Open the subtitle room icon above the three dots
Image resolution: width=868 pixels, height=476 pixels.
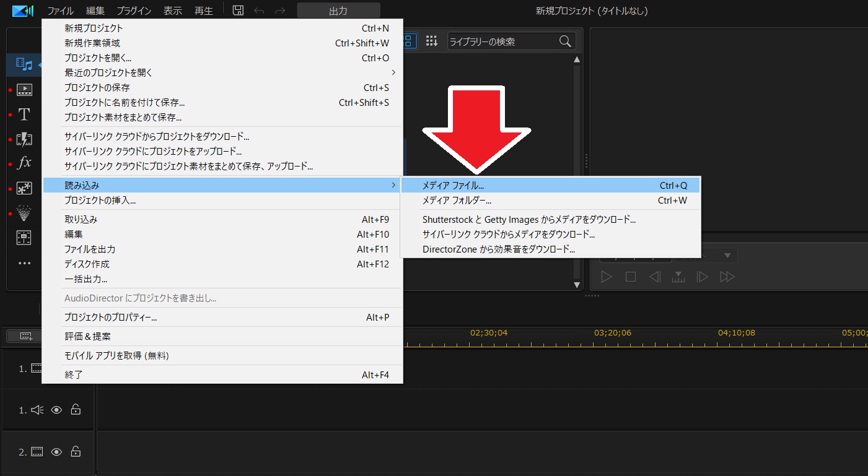coord(24,238)
